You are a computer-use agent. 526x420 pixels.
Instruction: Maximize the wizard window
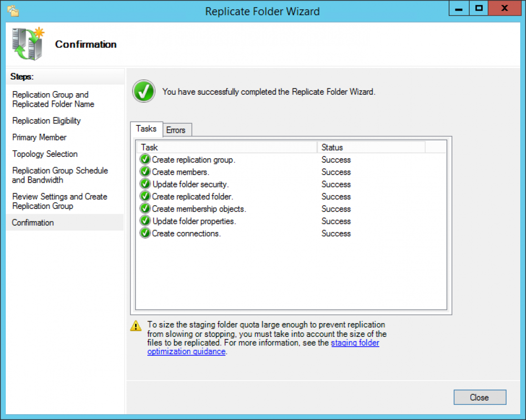(479, 8)
